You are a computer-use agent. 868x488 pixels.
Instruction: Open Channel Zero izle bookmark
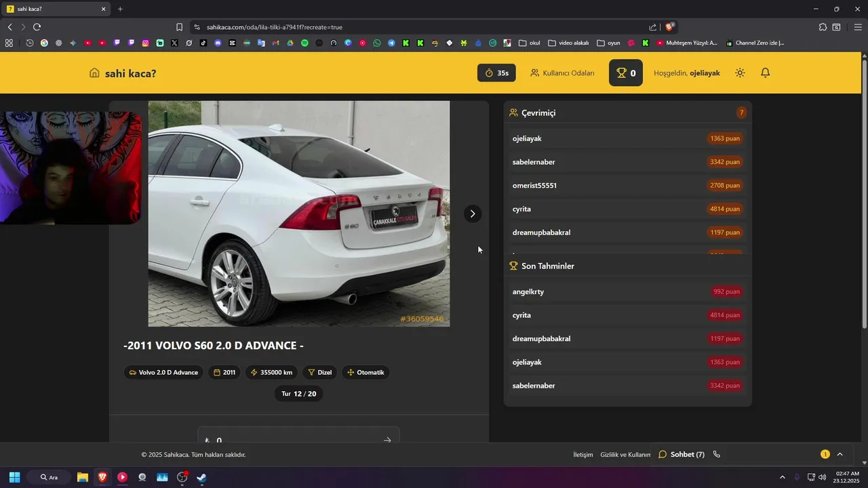click(x=755, y=43)
